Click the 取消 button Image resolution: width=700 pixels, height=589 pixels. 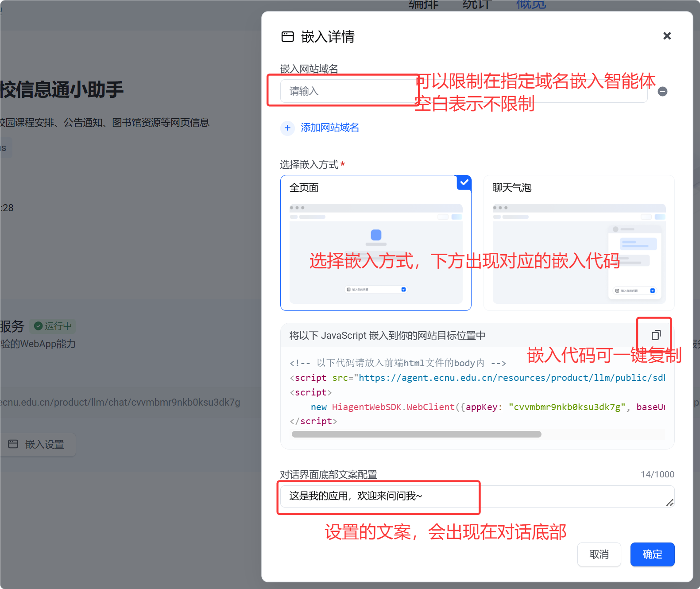coord(599,554)
